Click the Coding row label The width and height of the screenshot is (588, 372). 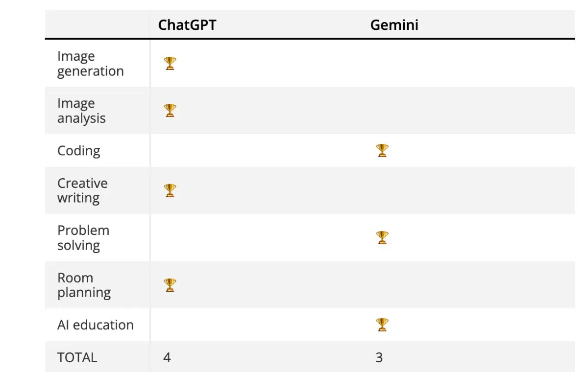click(x=79, y=151)
